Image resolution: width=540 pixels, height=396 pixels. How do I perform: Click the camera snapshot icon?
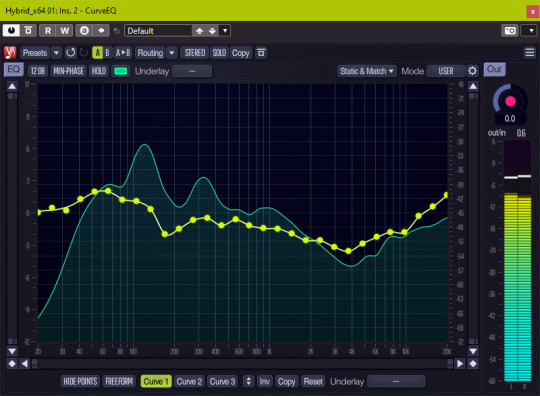point(510,31)
